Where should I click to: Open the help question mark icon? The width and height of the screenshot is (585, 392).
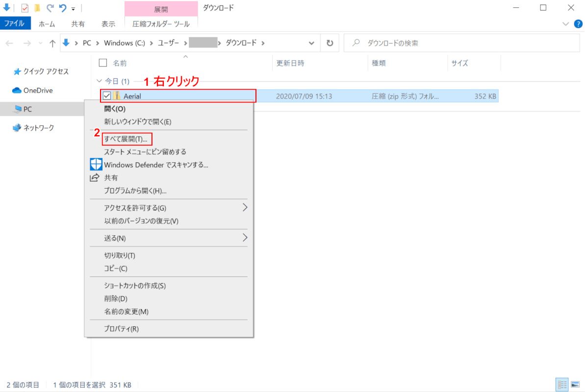[577, 24]
